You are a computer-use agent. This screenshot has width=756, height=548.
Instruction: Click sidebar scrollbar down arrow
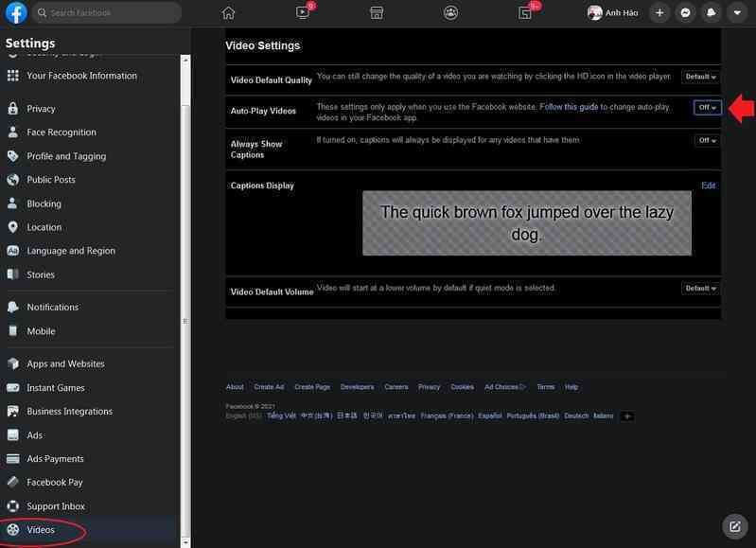[185, 542]
